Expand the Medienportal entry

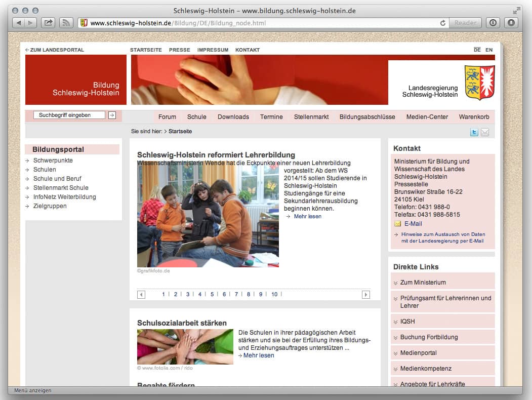pos(418,353)
